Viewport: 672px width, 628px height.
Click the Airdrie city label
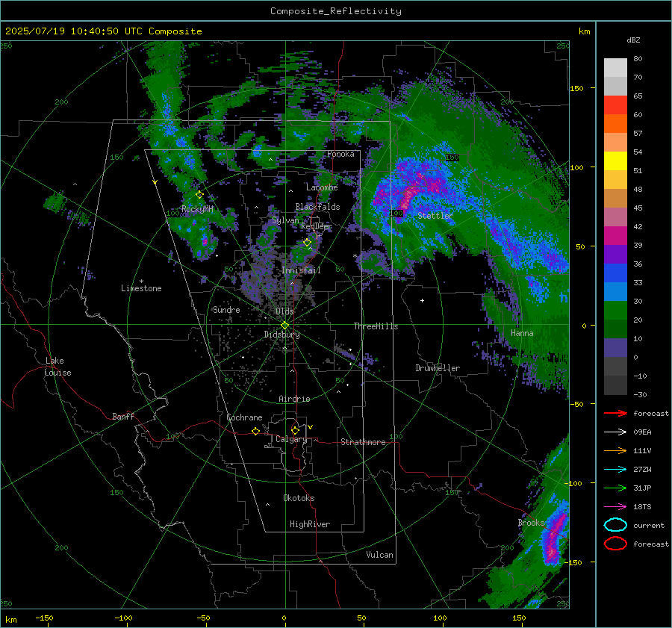294,399
